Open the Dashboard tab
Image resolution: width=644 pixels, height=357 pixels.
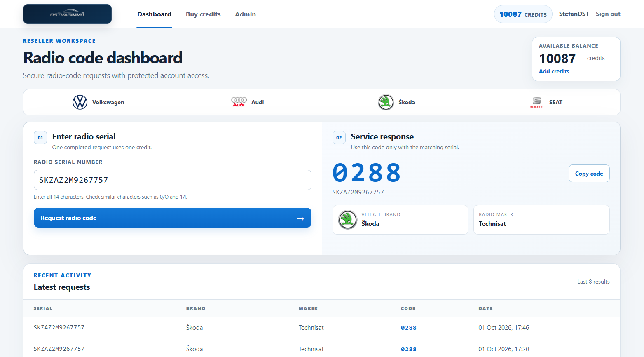154,14
